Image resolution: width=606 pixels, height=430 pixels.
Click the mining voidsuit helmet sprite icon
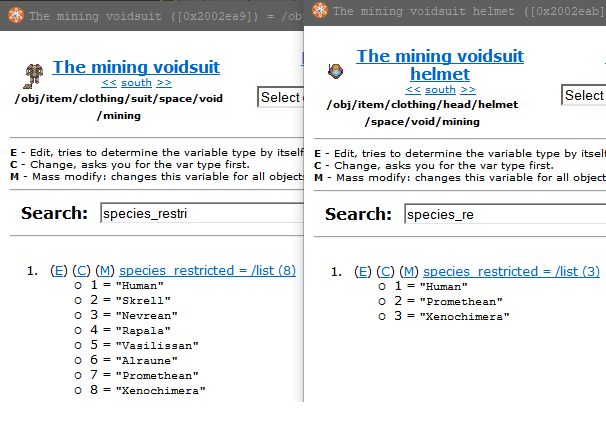pyautogui.click(x=335, y=71)
